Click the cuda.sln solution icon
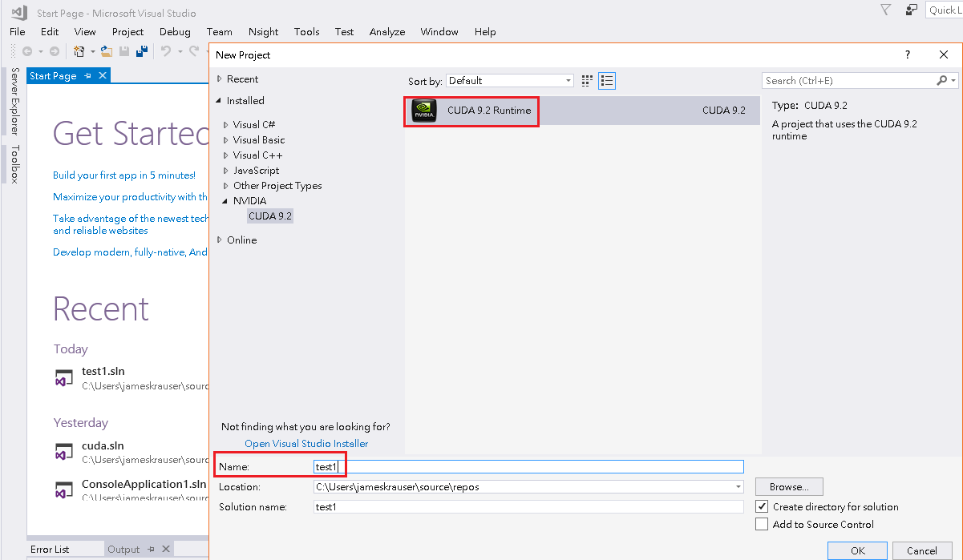Image resolution: width=963 pixels, height=560 pixels. (64, 452)
